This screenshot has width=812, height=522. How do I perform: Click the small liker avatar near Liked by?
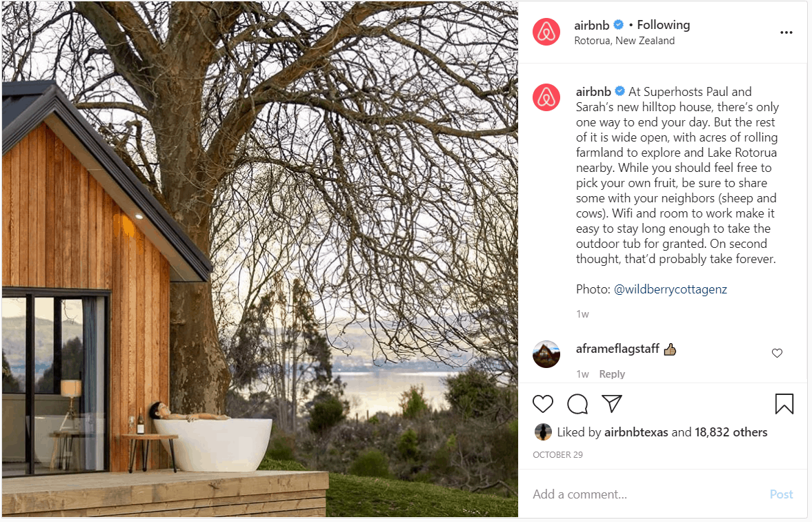coord(543,432)
